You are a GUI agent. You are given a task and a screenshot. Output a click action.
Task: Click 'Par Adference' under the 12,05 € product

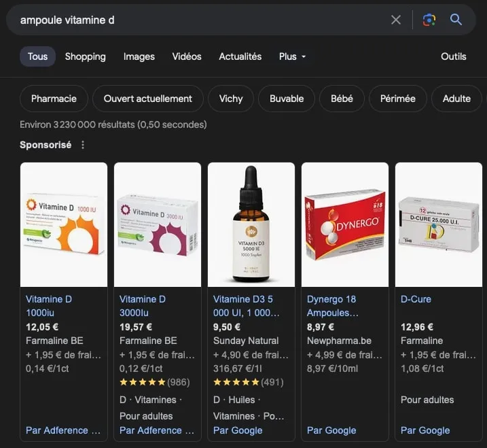click(x=63, y=430)
